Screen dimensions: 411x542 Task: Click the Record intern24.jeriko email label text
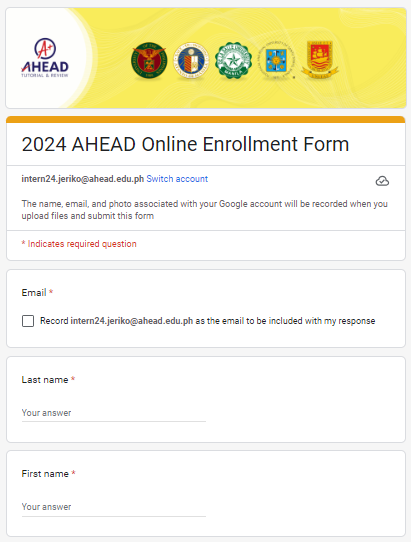tap(207, 321)
